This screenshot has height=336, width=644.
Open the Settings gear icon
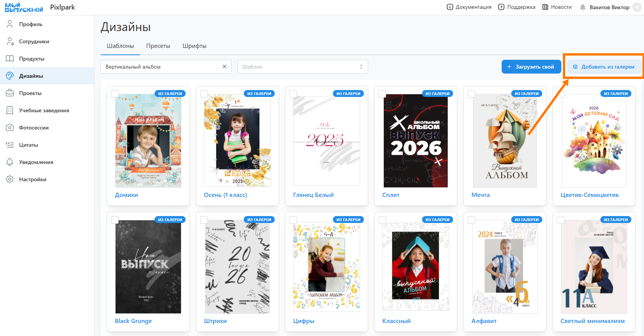10,179
